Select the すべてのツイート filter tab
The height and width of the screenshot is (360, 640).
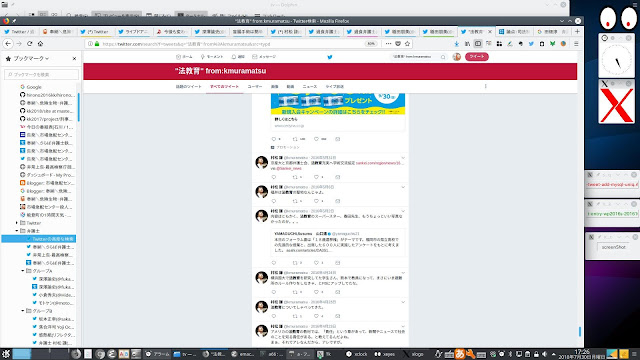(x=224, y=87)
